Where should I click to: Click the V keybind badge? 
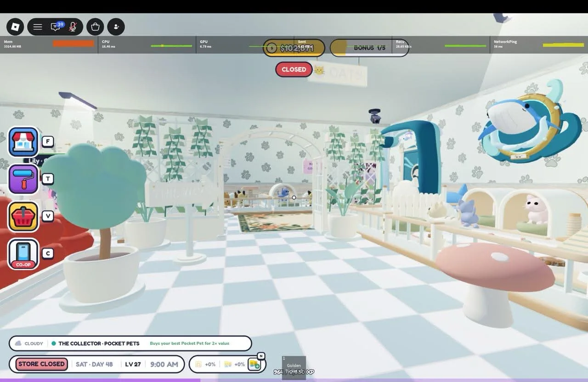coord(48,216)
